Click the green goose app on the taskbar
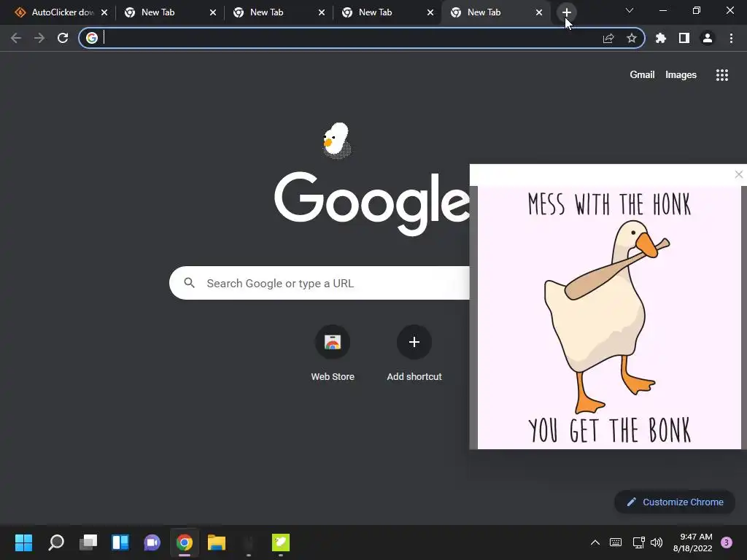Screen dimensions: 747x560 pos(281,542)
